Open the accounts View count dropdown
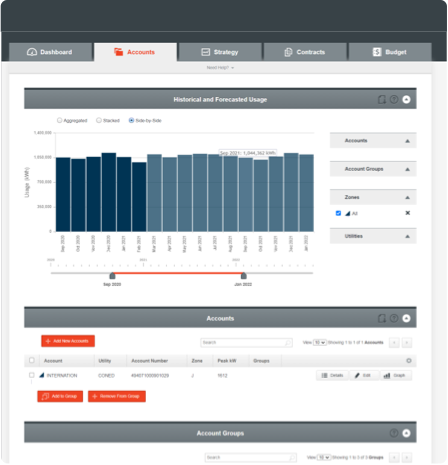 click(320, 342)
